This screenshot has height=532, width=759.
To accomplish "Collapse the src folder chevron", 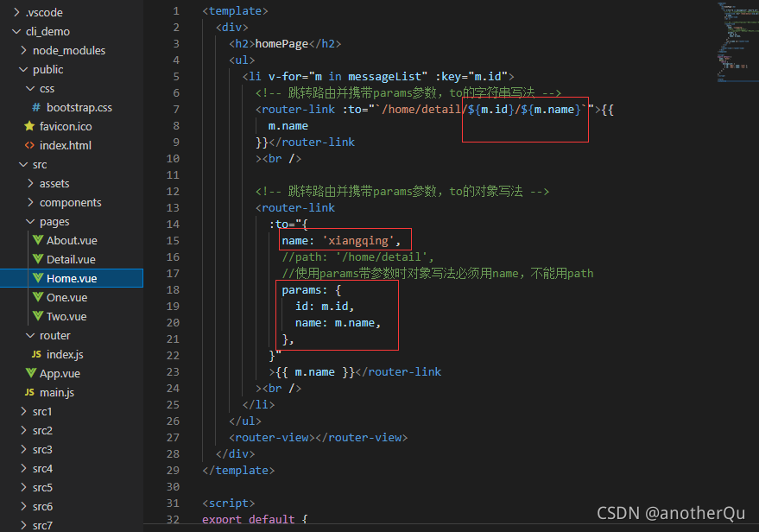I will tap(23, 165).
